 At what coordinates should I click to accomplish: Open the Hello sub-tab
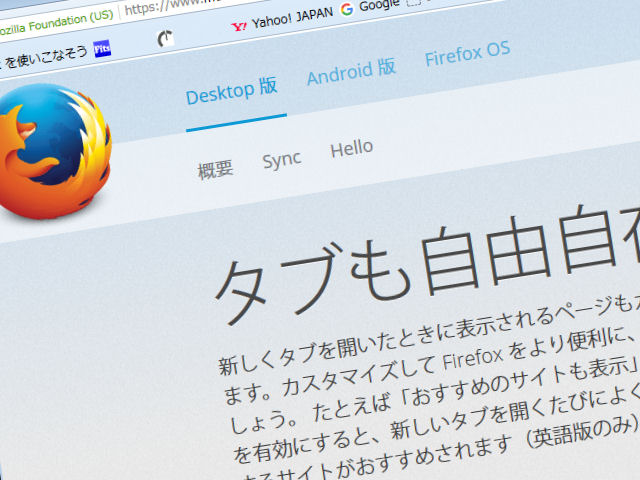point(351,149)
